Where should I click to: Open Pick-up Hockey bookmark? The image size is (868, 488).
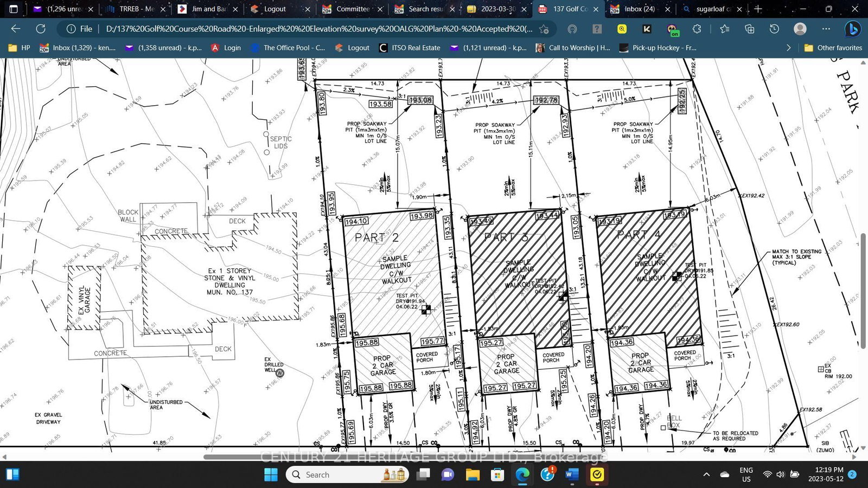[x=658, y=48]
